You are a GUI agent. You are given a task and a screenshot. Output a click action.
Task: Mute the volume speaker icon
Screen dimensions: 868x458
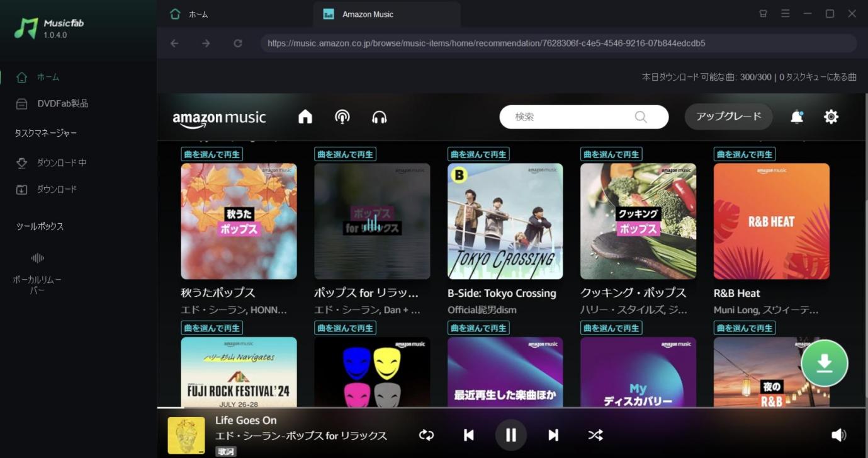click(x=838, y=435)
